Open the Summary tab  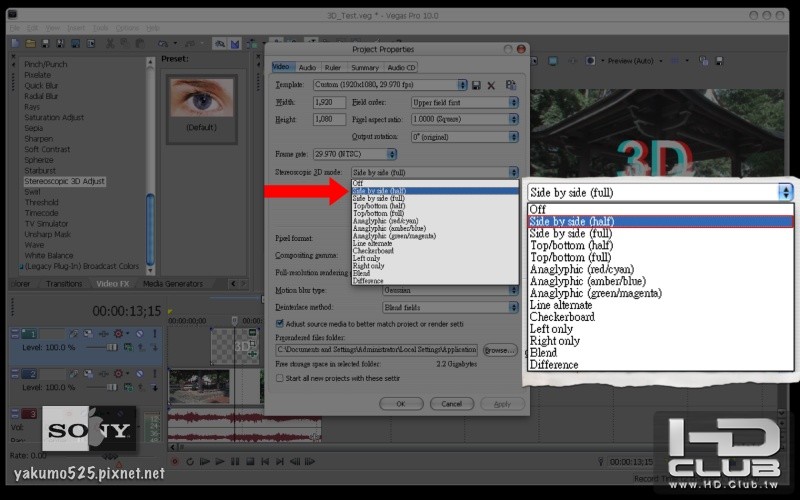pos(365,67)
